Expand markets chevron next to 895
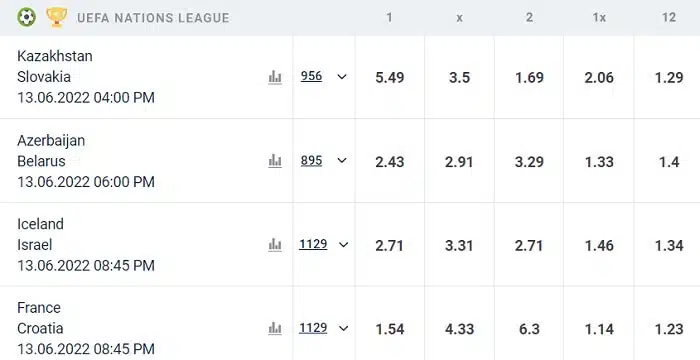 pyautogui.click(x=342, y=160)
